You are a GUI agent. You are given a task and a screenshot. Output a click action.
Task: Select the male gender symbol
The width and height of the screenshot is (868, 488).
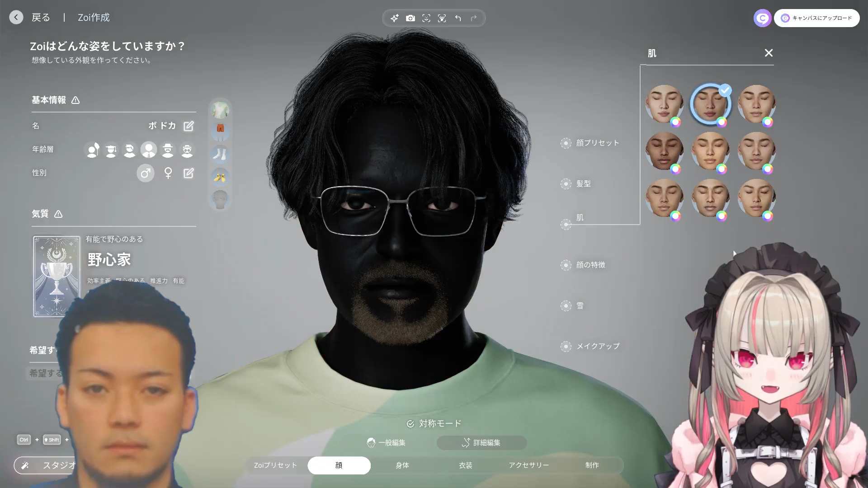(x=146, y=173)
